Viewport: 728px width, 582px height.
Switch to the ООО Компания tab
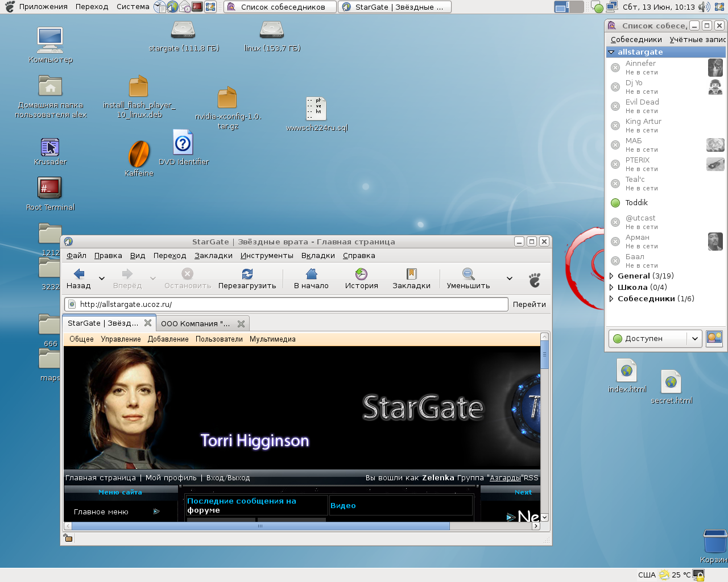tap(195, 324)
